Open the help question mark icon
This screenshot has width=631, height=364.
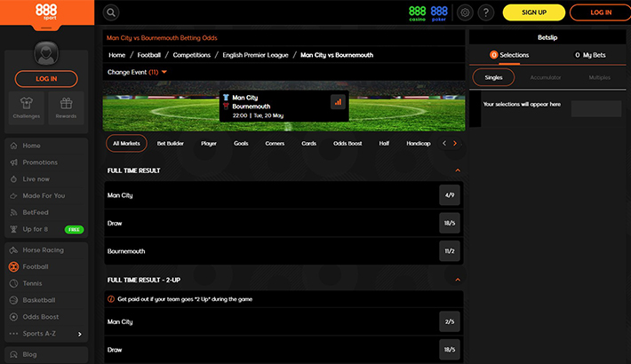(x=486, y=12)
